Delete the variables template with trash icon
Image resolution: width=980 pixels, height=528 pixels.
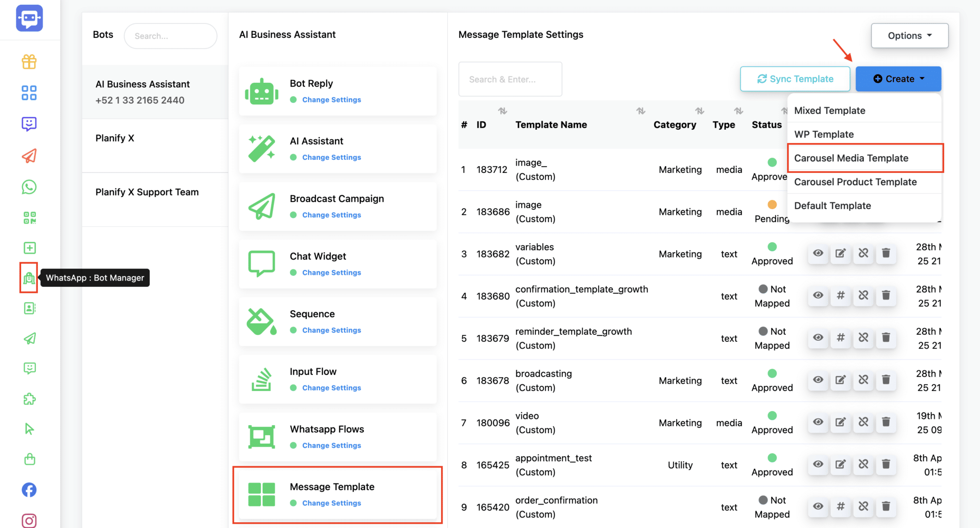tap(886, 253)
